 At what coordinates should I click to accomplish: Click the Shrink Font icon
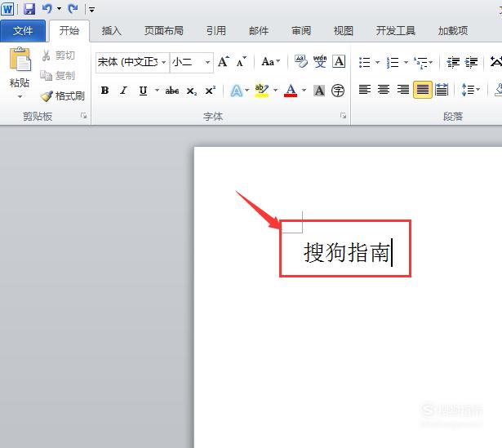[242, 61]
